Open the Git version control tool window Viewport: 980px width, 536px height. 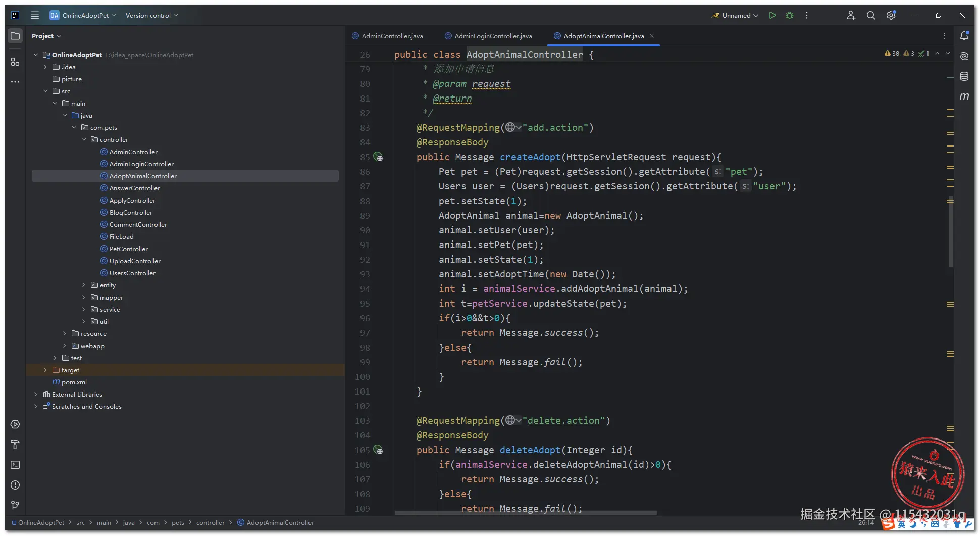[15, 505]
